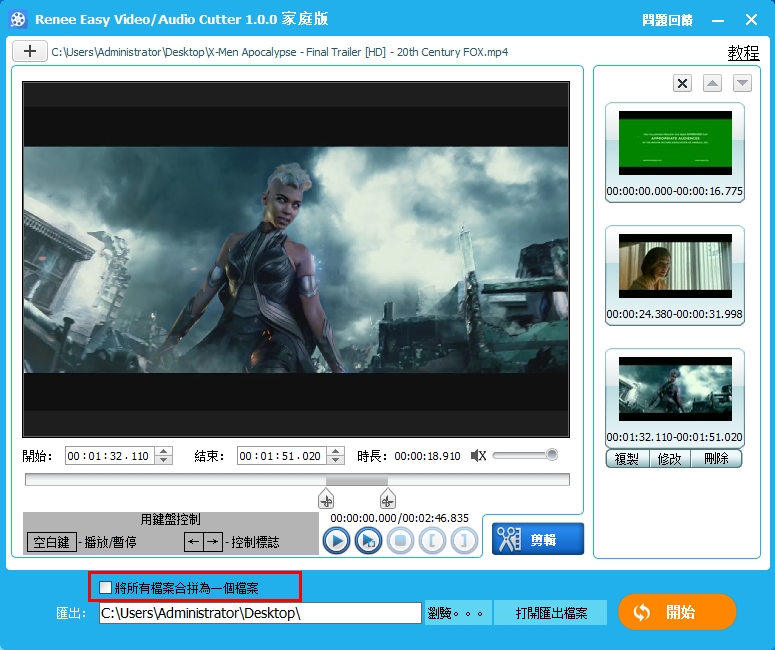Image resolution: width=775 pixels, height=650 pixels.
Task: Click 修改 to modify the clip
Action: pos(670,459)
